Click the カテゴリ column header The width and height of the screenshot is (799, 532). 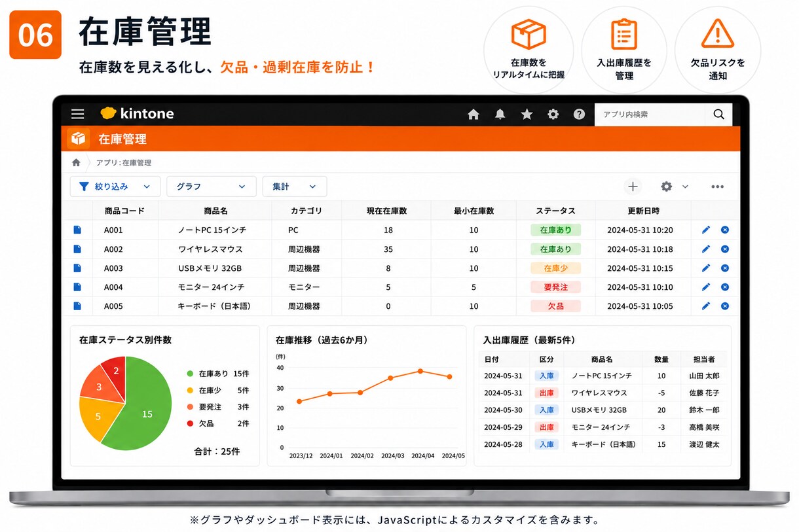point(307,211)
